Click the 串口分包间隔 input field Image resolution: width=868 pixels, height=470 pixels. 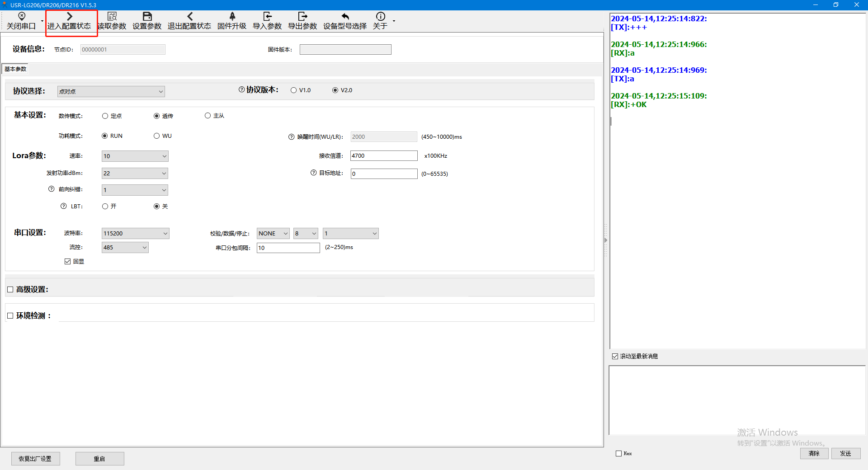(x=288, y=248)
